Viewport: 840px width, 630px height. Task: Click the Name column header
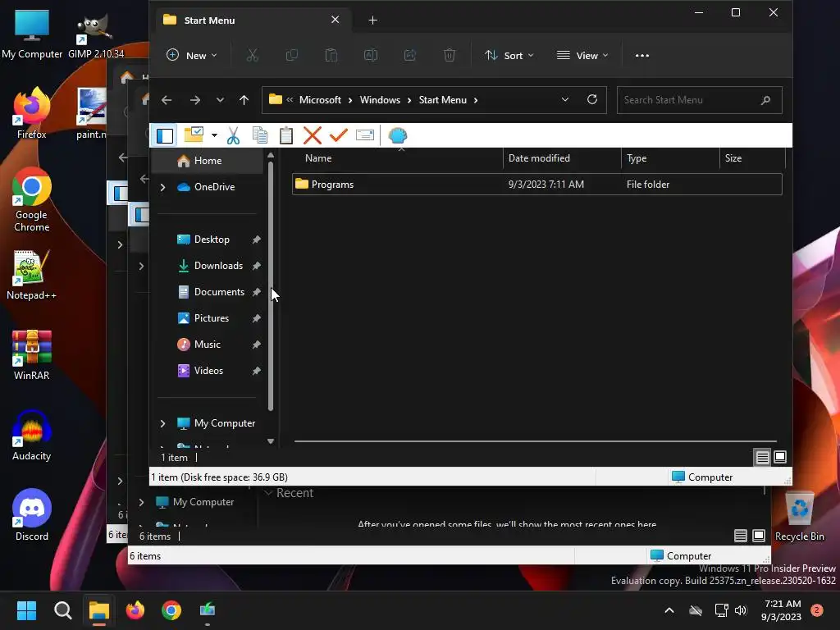tap(398, 158)
